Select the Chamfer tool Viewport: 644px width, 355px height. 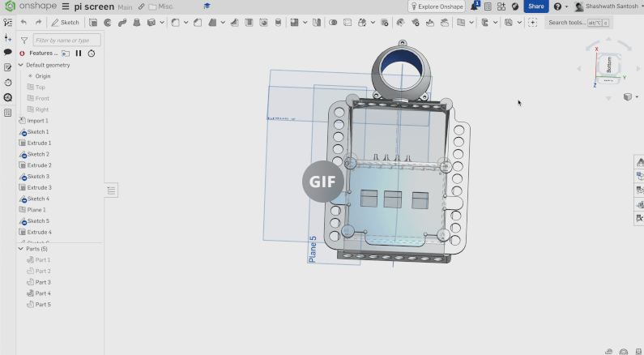(198, 23)
